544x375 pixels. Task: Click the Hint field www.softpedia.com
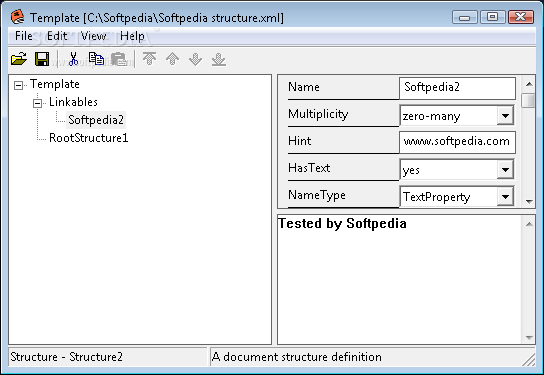click(457, 142)
